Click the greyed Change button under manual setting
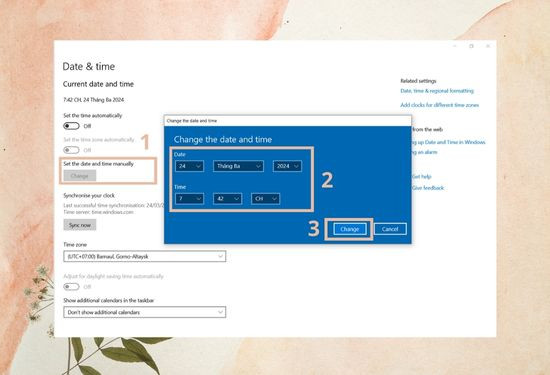550x375 pixels. (x=80, y=176)
